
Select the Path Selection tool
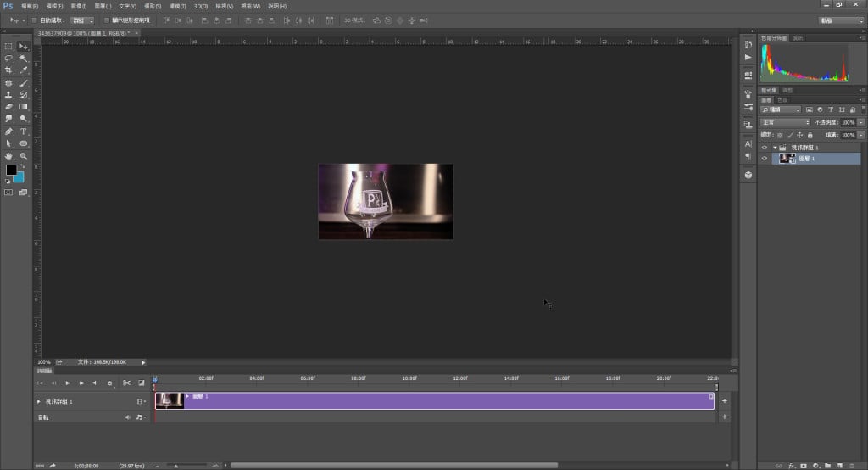pos(8,143)
